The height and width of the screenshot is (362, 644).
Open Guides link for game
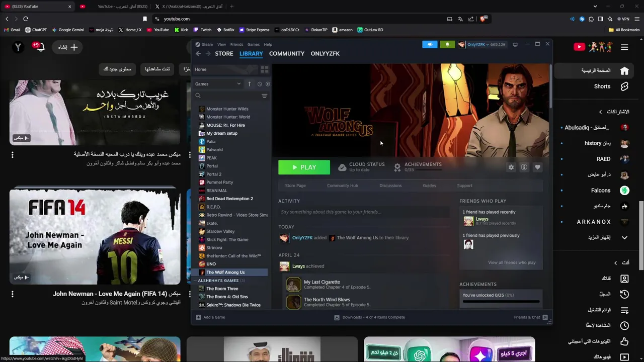(429, 186)
